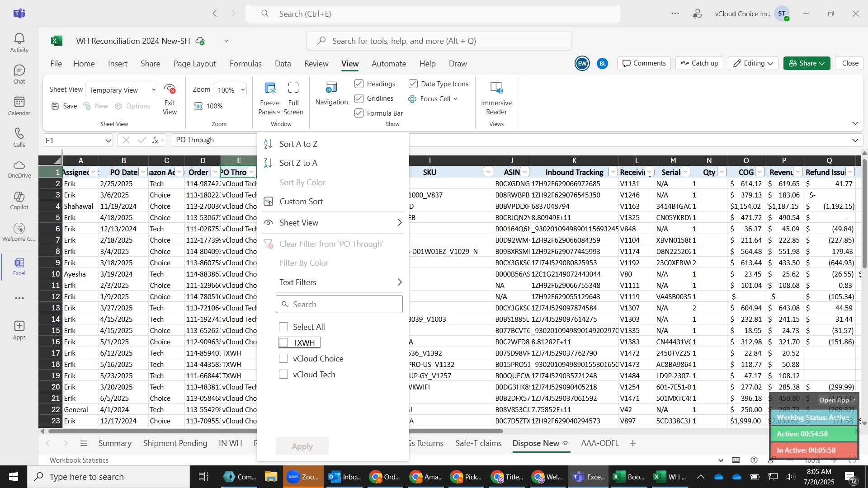Open Workbook Statistics
The image size is (868, 488).
[79, 460]
